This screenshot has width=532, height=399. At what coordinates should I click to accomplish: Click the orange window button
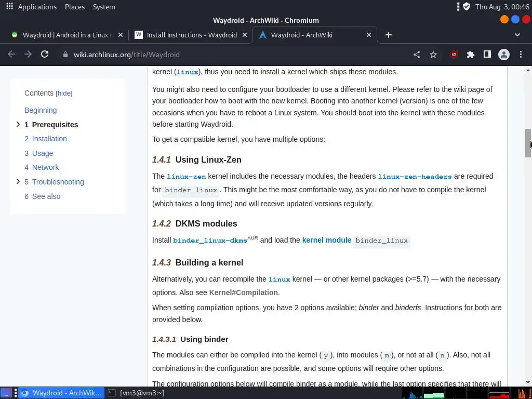point(504,20)
